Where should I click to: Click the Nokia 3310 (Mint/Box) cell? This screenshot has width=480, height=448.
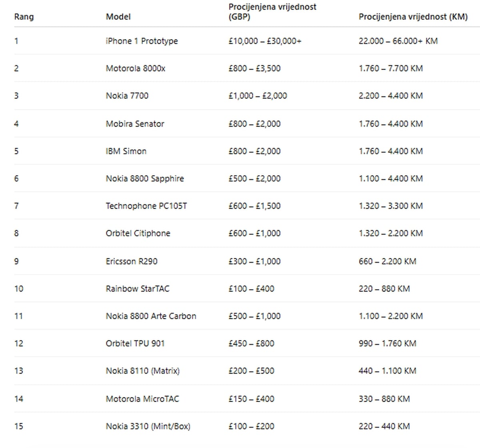(x=148, y=426)
